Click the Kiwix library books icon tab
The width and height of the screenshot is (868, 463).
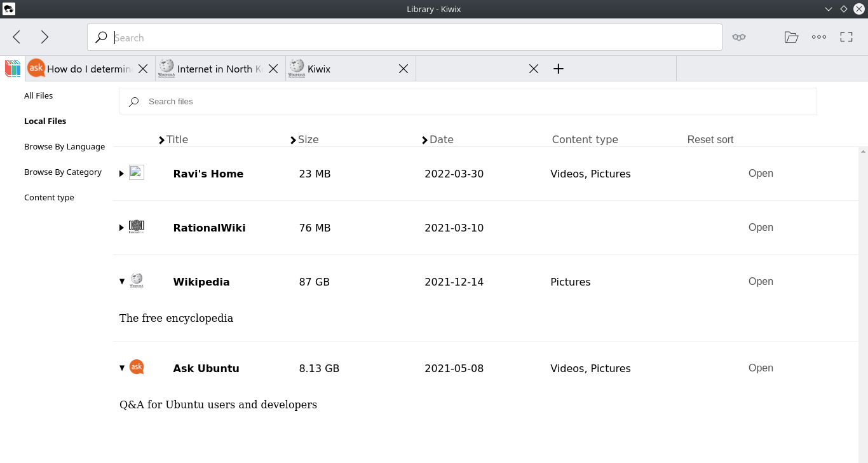13,68
